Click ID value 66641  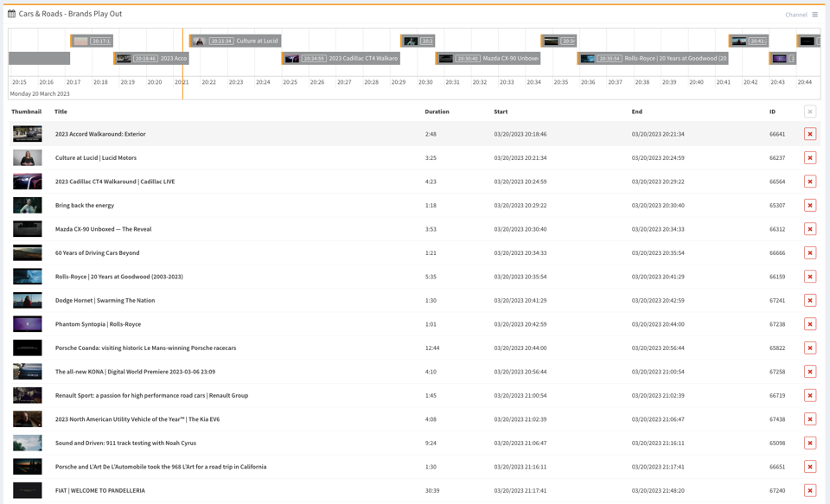[777, 134]
